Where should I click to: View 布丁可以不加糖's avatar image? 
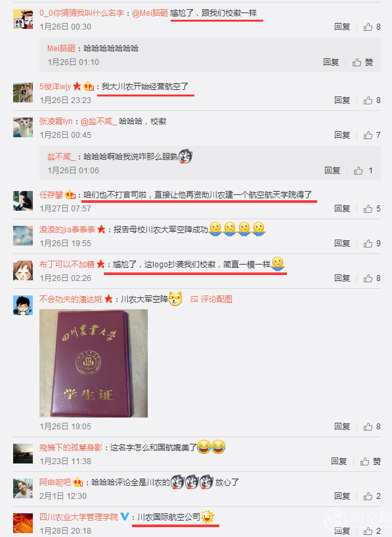(x=23, y=270)
